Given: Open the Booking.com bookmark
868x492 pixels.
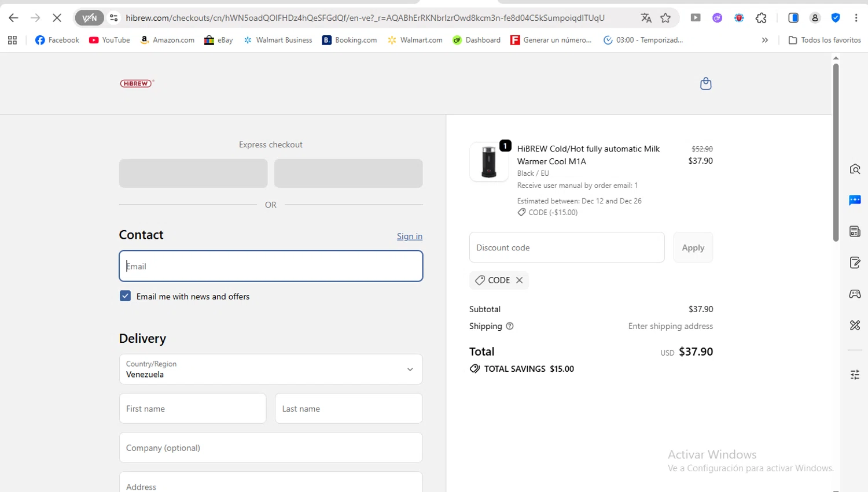Looking at the screenshot, I should (350, 40).
